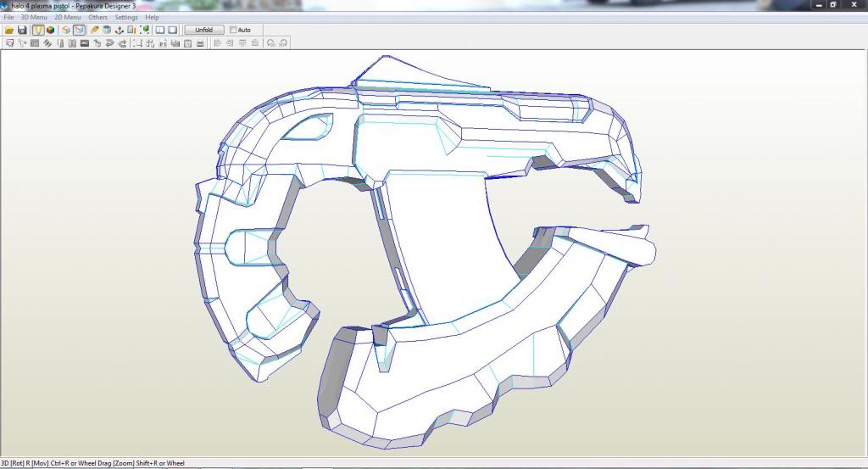Open a file with the folder icon

(x=9, y=30)
